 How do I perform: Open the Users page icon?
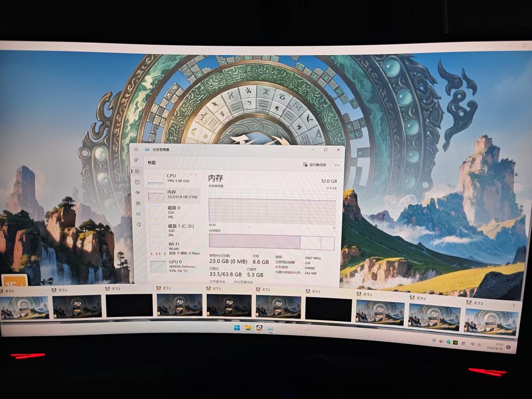pyautogui.click(x=138, y=204)
